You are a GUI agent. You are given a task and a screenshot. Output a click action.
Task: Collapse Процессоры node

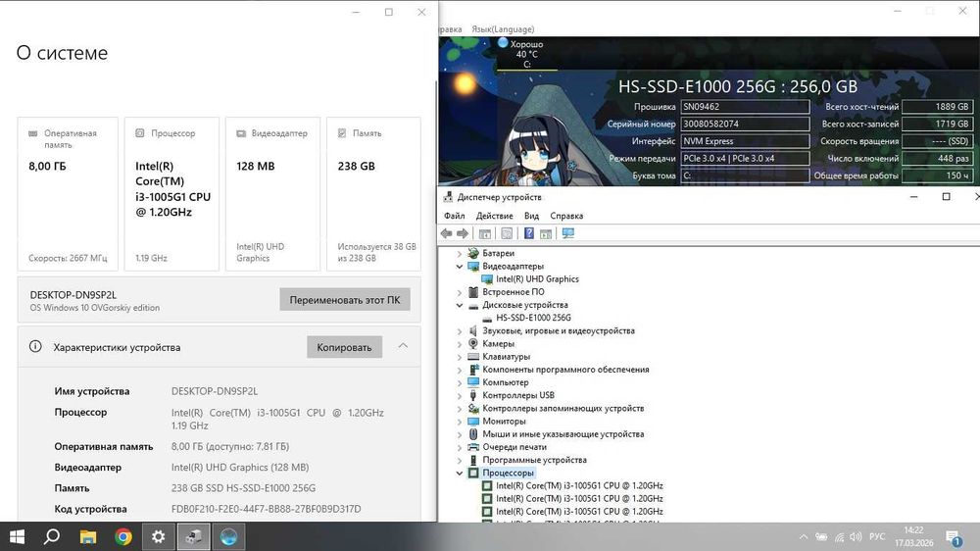460,473
